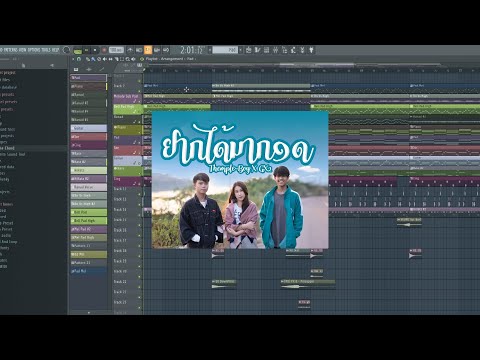Select the Paint brush tool
The height and width of the screenshot is (360, 480).
[93, 59]
